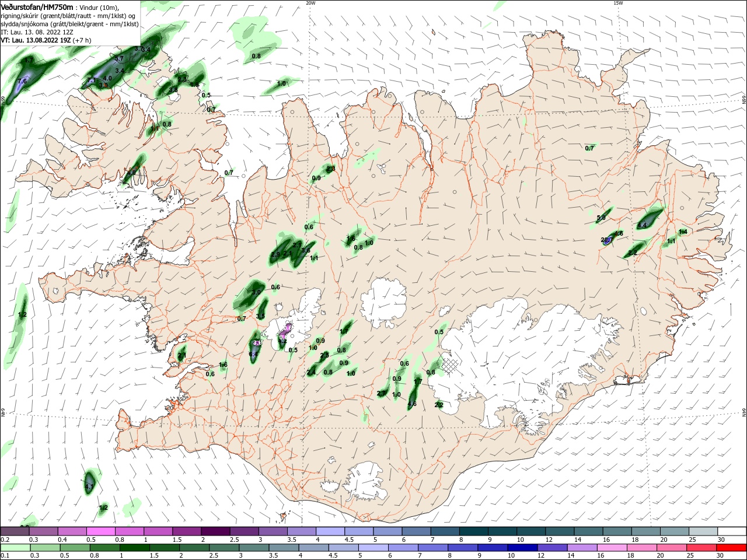
Task: Click the 2.7 precipitation value
Action: [x=381, y=394]
